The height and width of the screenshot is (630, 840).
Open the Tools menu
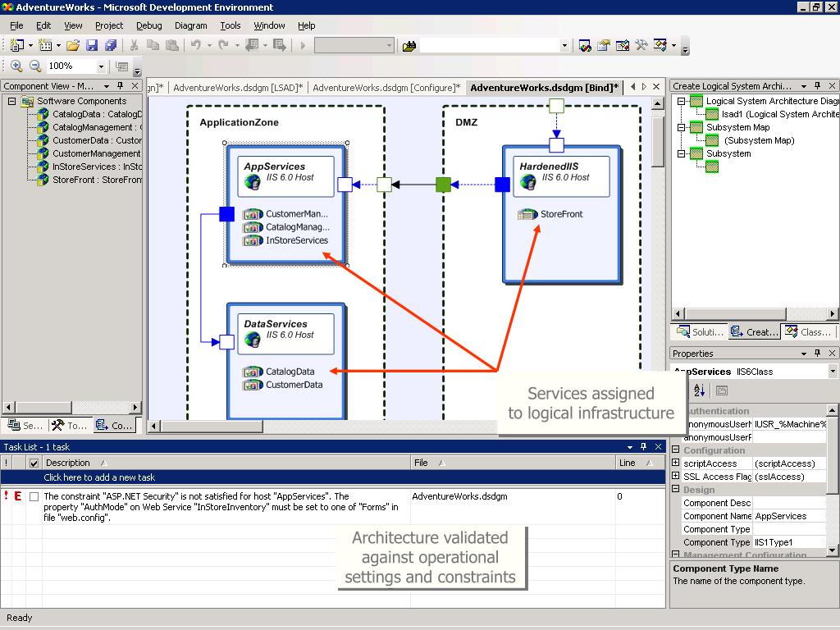tap(231, 25)
